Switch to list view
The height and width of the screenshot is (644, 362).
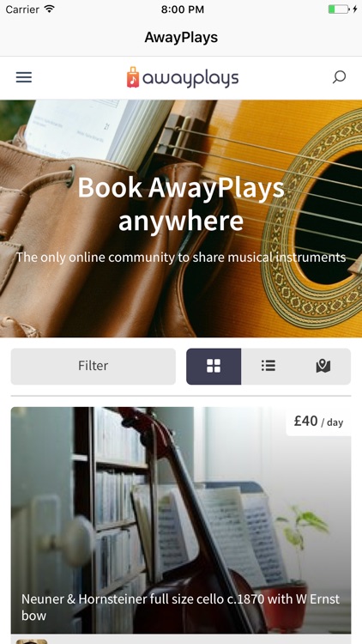(268, 367)
